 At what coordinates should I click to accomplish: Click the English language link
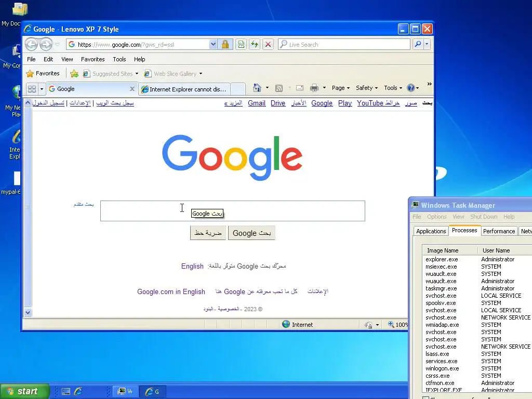(192, 267)
